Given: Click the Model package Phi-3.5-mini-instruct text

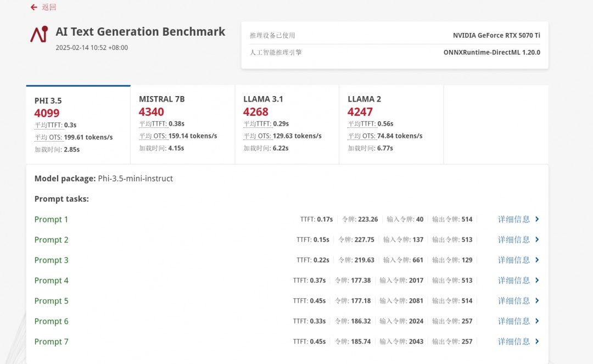Looking at the screenshot, I should [104, 178].
